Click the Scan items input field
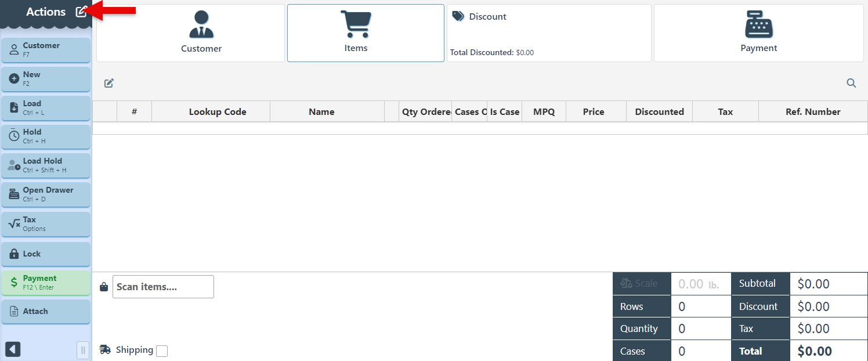 163,287
